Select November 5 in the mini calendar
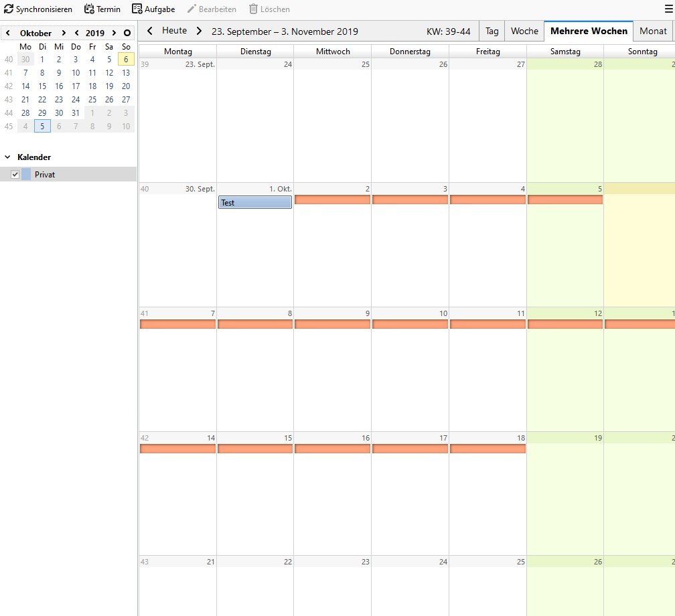Screen dimensions: 675x616 click(x=42, y=126)
